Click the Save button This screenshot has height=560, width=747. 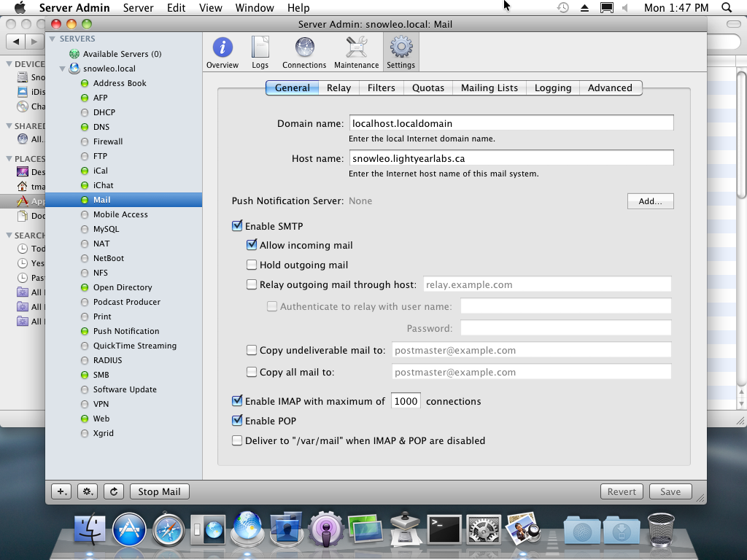(670, 491)
